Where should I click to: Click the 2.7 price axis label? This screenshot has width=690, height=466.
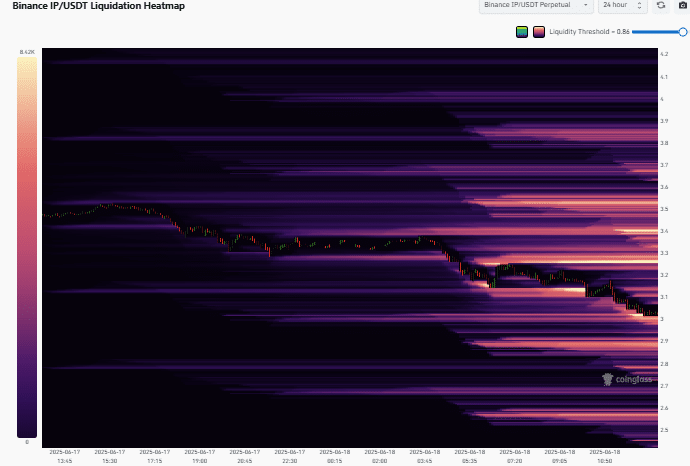click(x=664, y=386)
